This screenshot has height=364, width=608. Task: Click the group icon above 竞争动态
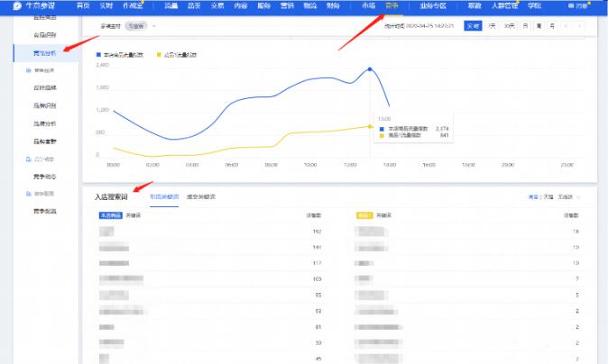pyautogui.click(x=28, y=159)
